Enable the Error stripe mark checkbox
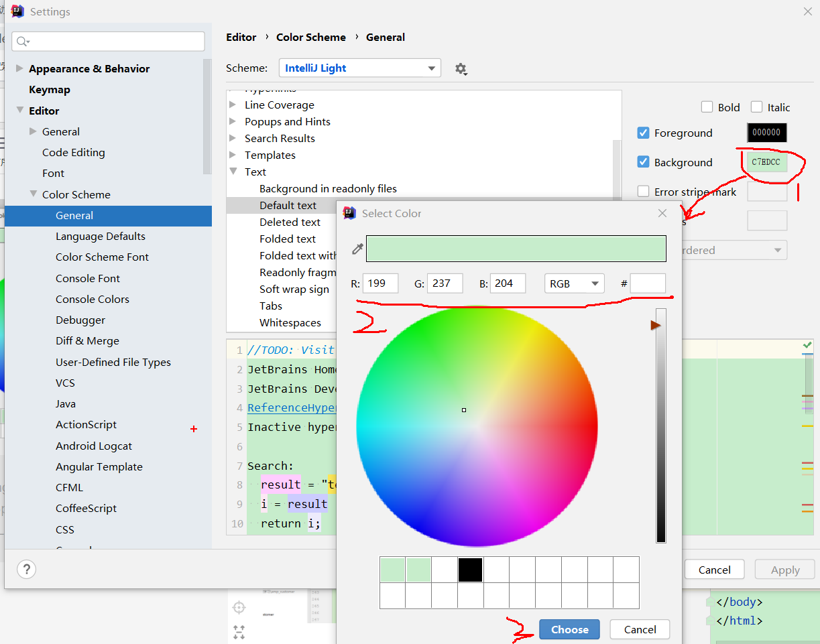Image resolution: width=820 pixels, height=644 pixels. [644, 192]
